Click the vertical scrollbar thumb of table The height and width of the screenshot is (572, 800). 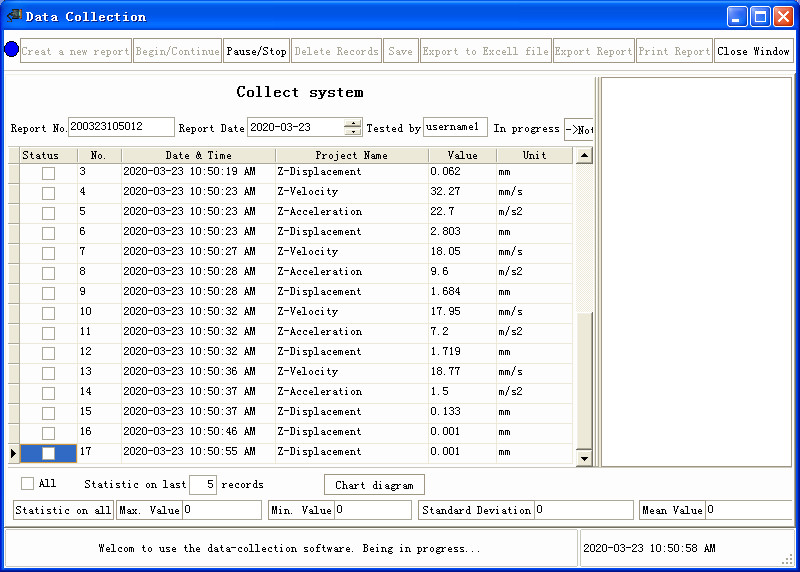584,380
